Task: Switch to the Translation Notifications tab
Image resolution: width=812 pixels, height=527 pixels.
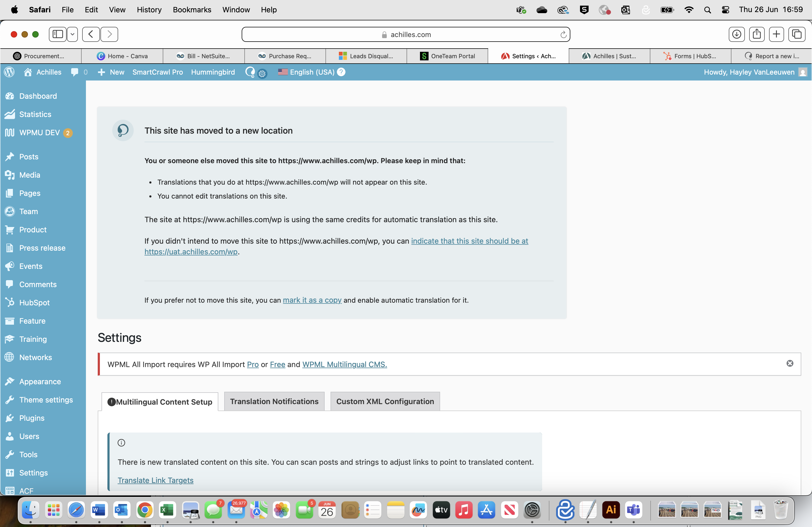Action: (x=274, y=401)
